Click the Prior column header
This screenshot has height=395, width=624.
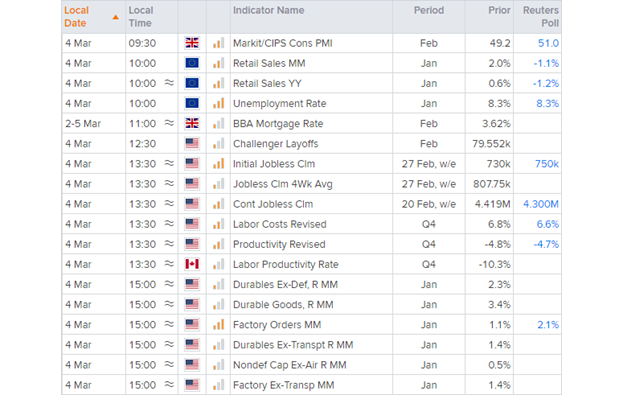(x=499, y=10)
